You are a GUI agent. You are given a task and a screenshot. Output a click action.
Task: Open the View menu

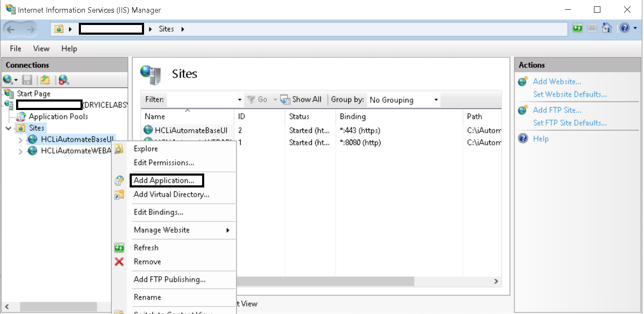point(41,49)
